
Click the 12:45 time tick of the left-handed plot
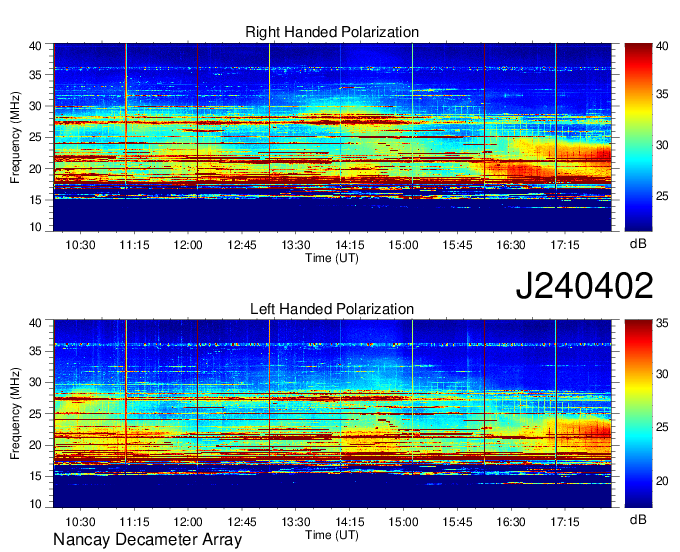242,521
